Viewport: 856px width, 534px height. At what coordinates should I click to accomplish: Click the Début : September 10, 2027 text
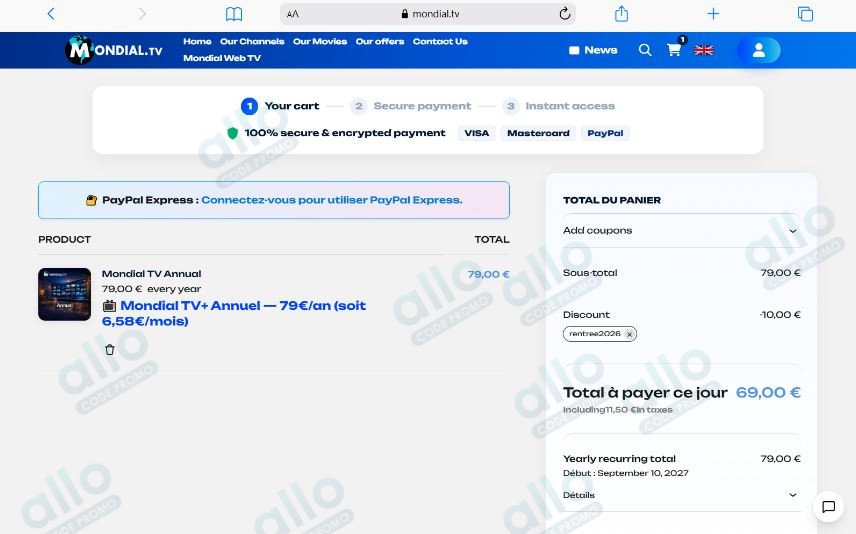tap(626, 473)
